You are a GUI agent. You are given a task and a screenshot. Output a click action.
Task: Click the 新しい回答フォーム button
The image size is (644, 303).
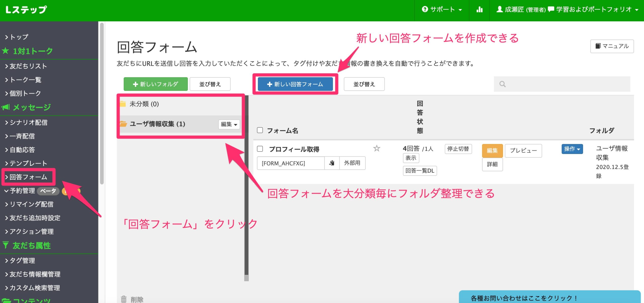295,84
